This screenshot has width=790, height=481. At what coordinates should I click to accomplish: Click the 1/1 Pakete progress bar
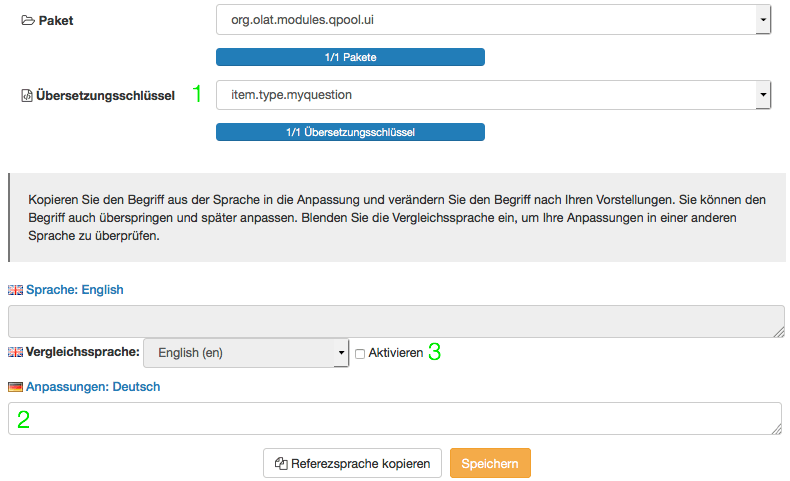click(x=350, y=57)
